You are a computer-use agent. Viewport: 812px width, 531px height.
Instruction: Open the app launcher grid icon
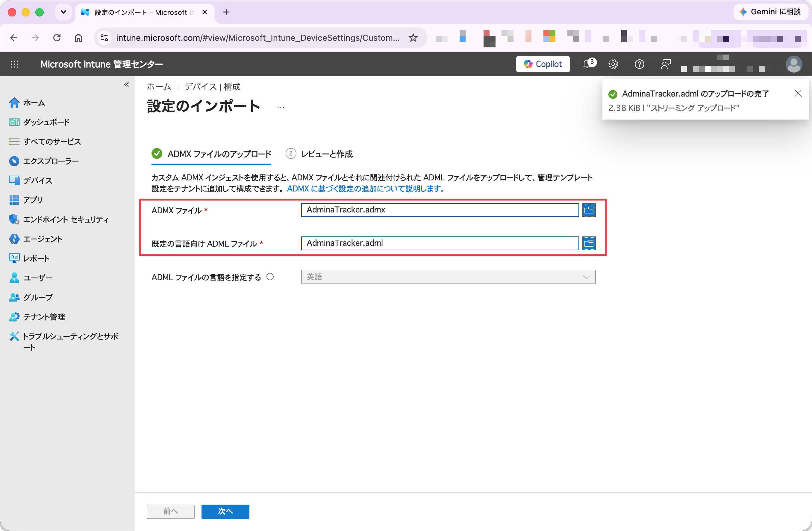click(x=14, y=64)
